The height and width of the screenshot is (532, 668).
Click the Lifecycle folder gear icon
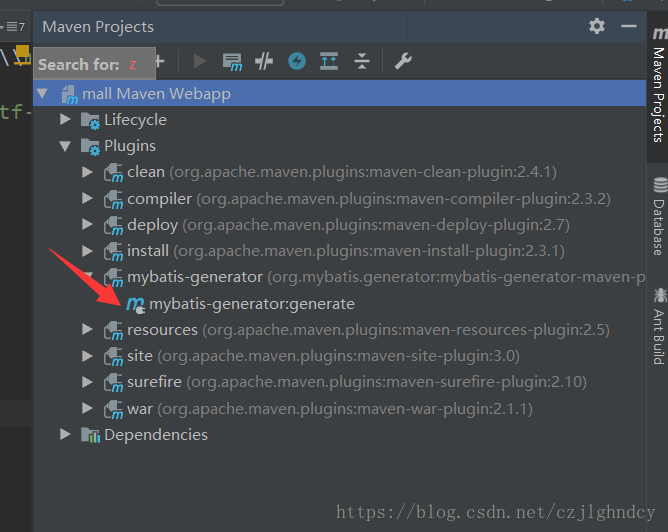tap(90, 121)
